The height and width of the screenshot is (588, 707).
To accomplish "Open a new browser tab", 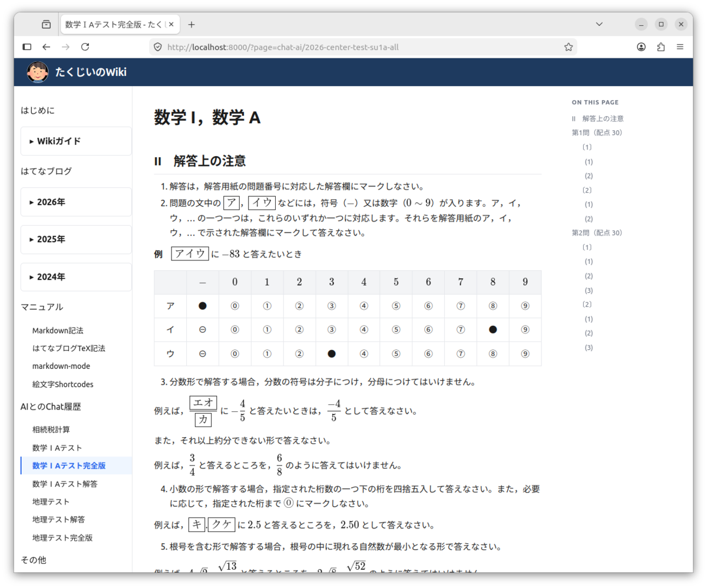I will pyautogui.click(x=191, y=24).
